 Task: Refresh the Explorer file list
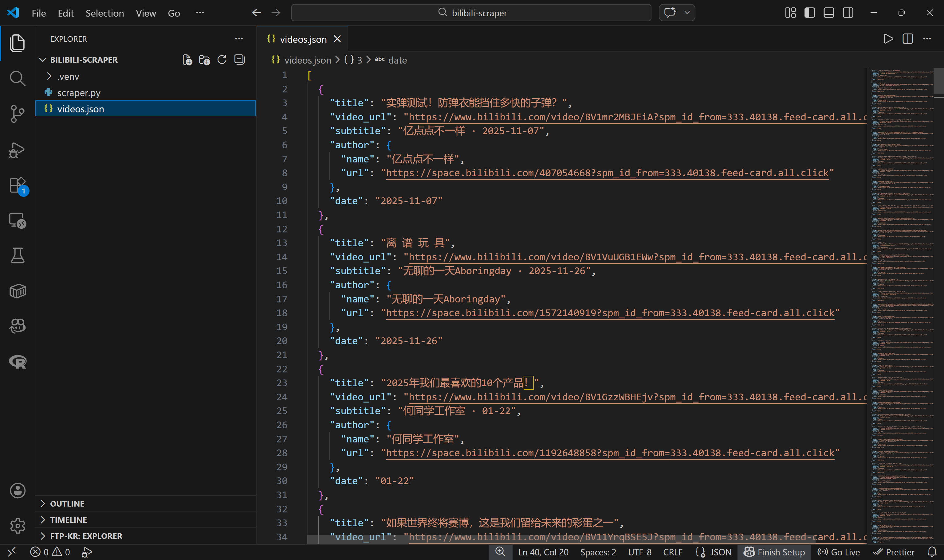coord(222,59)
